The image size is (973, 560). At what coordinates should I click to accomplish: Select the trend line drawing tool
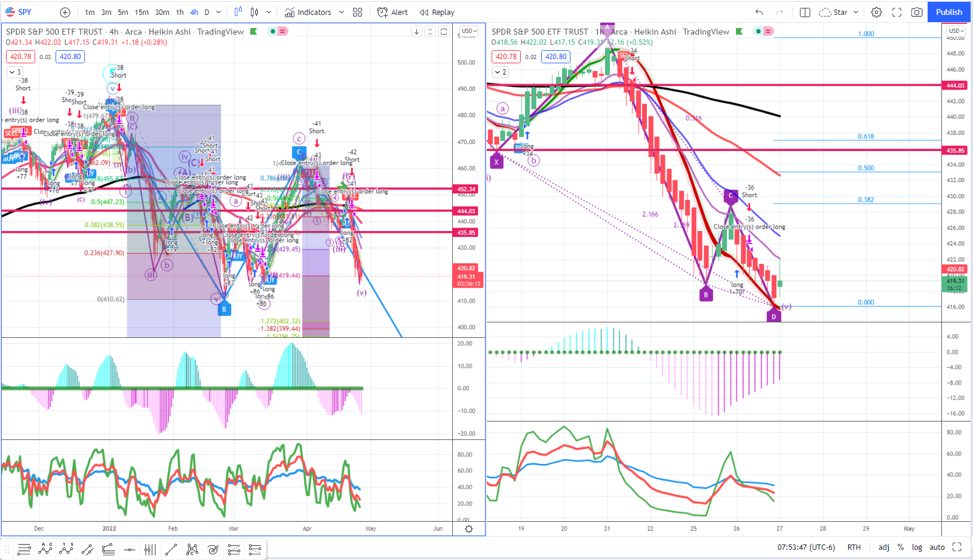(171, 549)
